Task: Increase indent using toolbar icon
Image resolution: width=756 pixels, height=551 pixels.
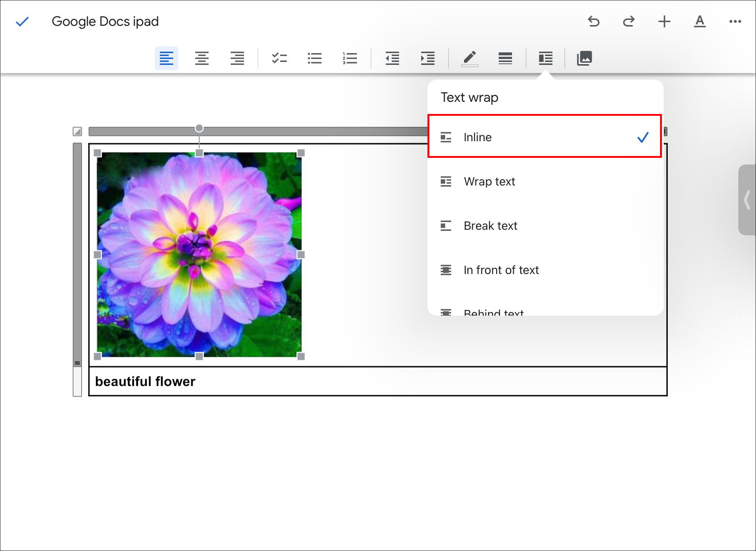Action: (427, 58)
